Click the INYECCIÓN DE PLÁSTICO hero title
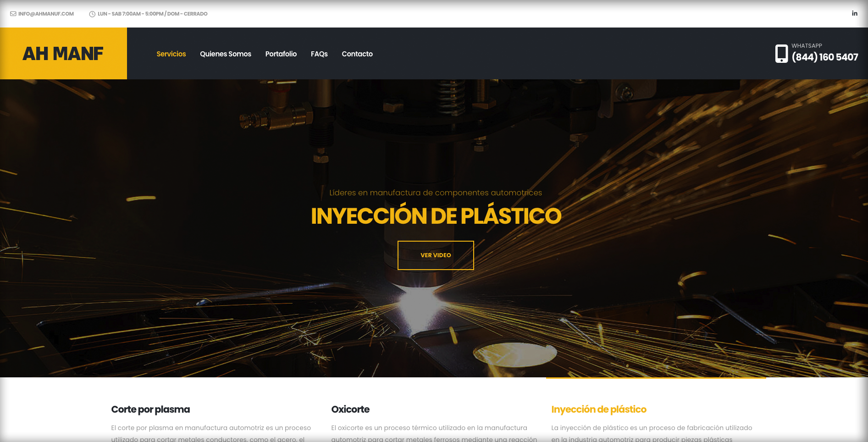868x442 pixels. [x=436, y=216]
